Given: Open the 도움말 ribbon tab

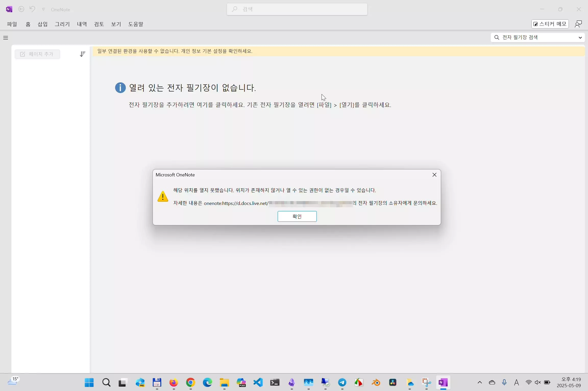Looking at the screenshot, I should tap(136, 24).
